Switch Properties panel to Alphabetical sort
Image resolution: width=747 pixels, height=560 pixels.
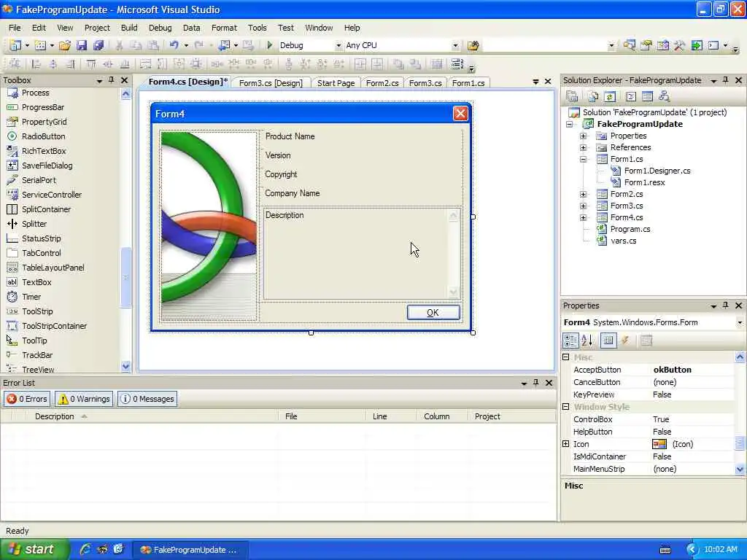[x=587, y=340]
